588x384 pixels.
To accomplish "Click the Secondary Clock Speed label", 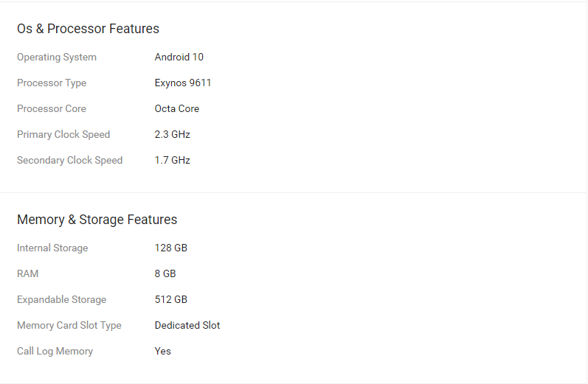I will click(69, 161).
